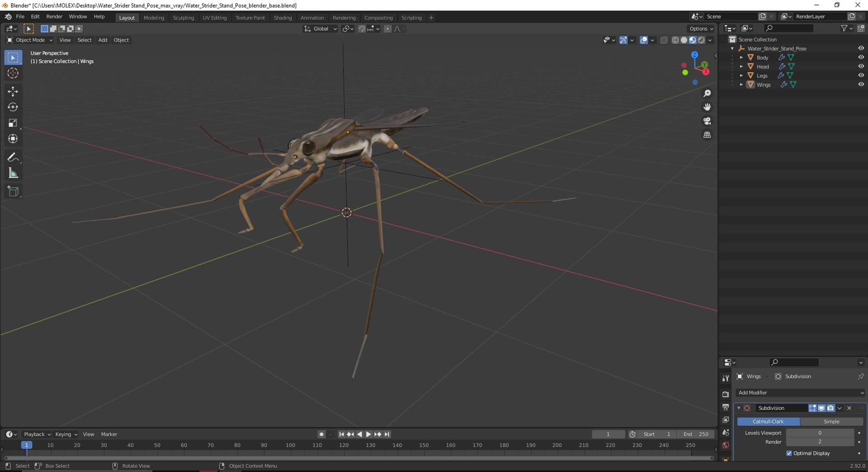Select the Cursor tool in the toolbar
The height and width of the screenshot is (472, 868).
[x=13, y=73]
